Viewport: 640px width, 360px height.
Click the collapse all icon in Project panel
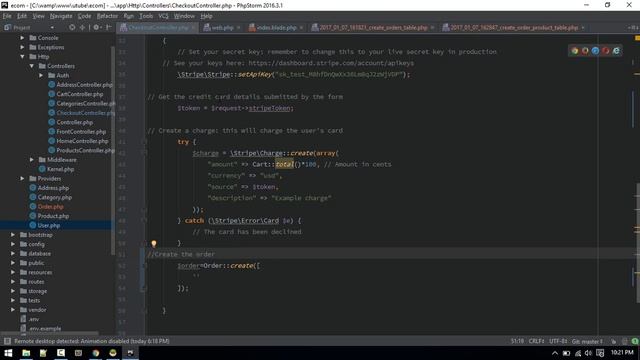[x=82, y=27]
